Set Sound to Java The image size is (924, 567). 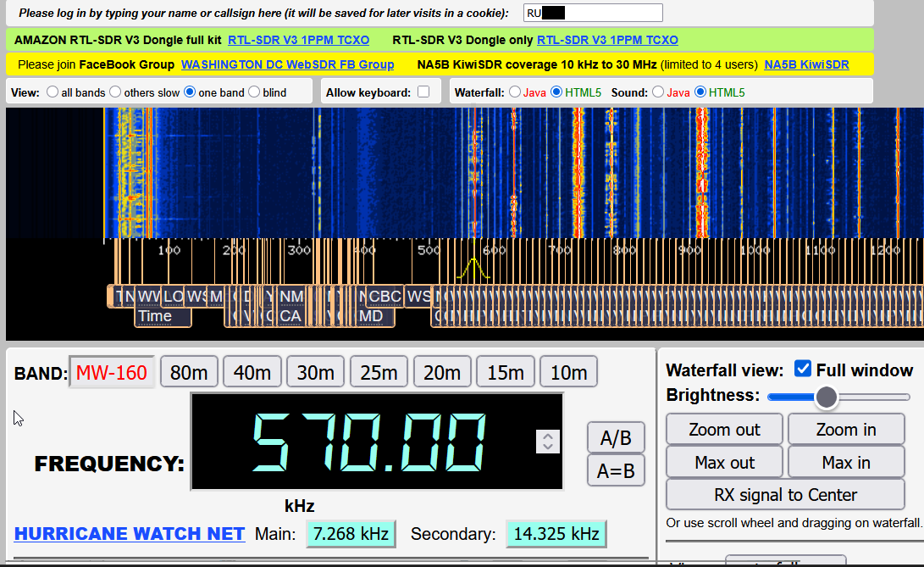tap(658, 92)
